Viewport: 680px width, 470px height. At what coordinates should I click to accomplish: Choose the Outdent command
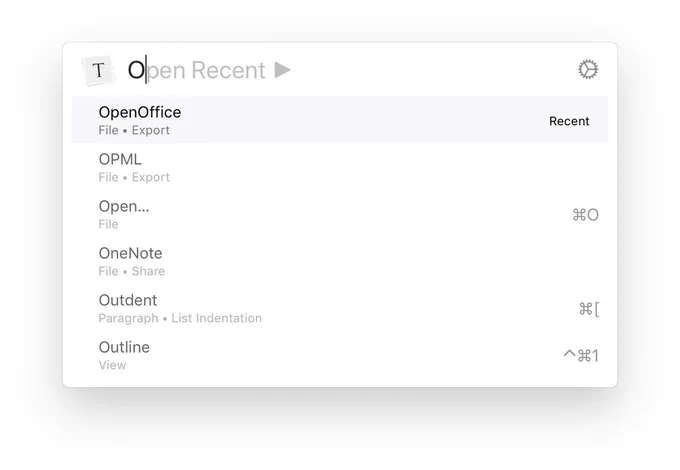click(340, 308)
